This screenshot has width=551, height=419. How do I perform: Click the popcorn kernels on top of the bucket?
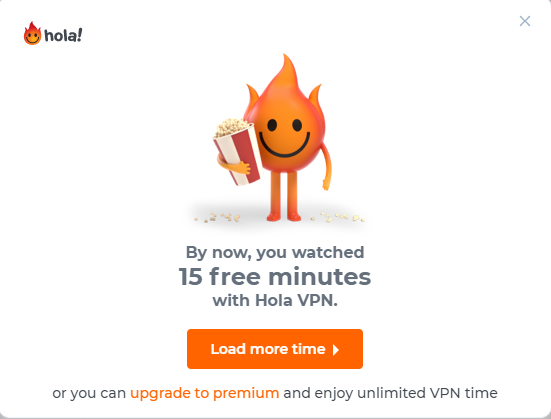[x=232, y=127]
